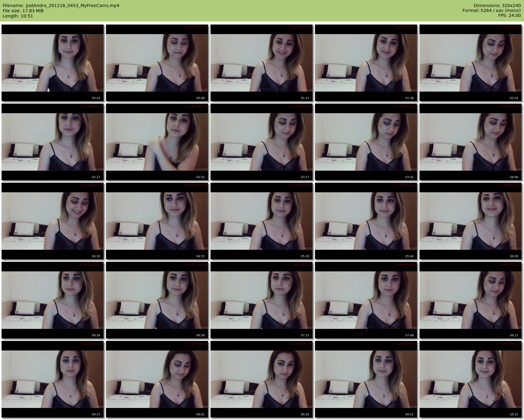Select the frame at 00:49
The width and height of the screenshot is (524, 420).
pyautogui.click(x=157, y=63)
